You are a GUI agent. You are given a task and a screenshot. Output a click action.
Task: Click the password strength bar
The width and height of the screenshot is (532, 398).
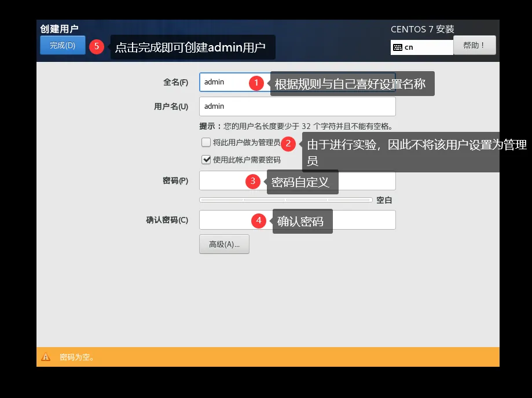[285, 200]
